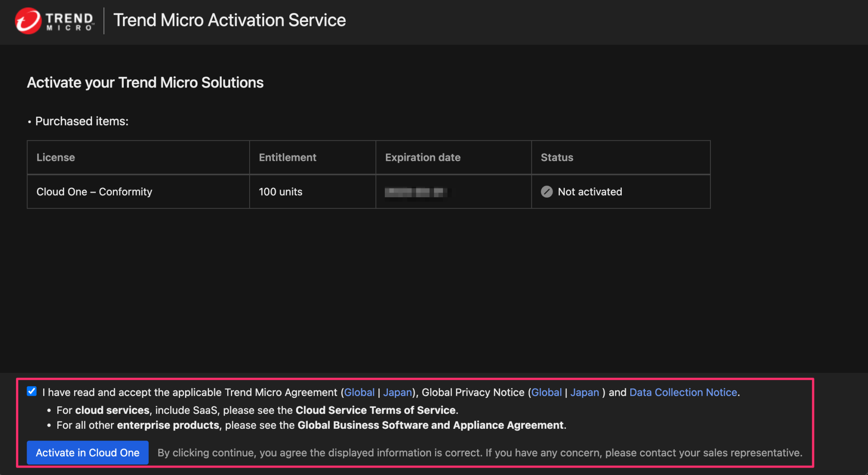Open the Japan Privacy Notice link
The image size is (868, 475).
click(x=584, y=392)
